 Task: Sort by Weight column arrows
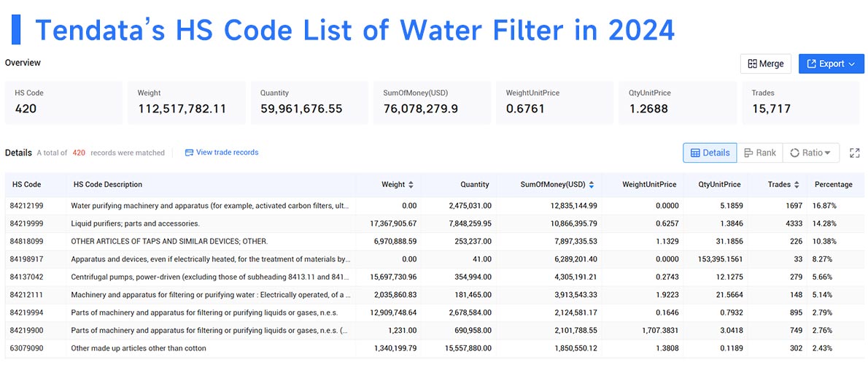click(x=411, y=185)
